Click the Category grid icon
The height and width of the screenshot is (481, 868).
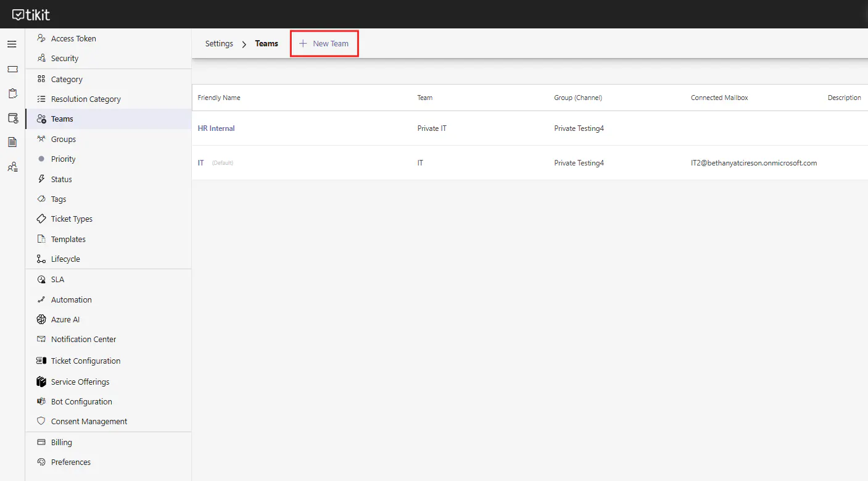(41, 79)
